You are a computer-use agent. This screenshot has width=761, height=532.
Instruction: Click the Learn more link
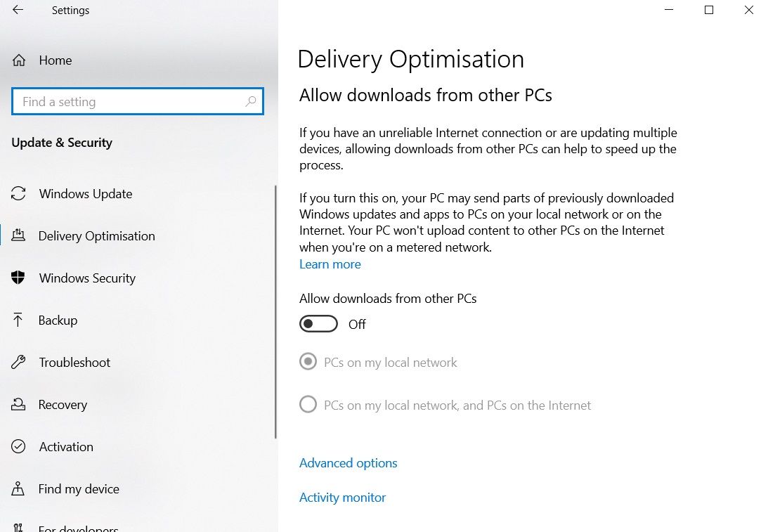tap(330, 264)
